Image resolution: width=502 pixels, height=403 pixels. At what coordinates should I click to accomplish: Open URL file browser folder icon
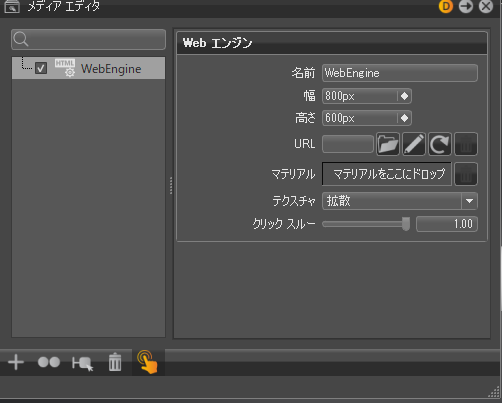[388, 144]
